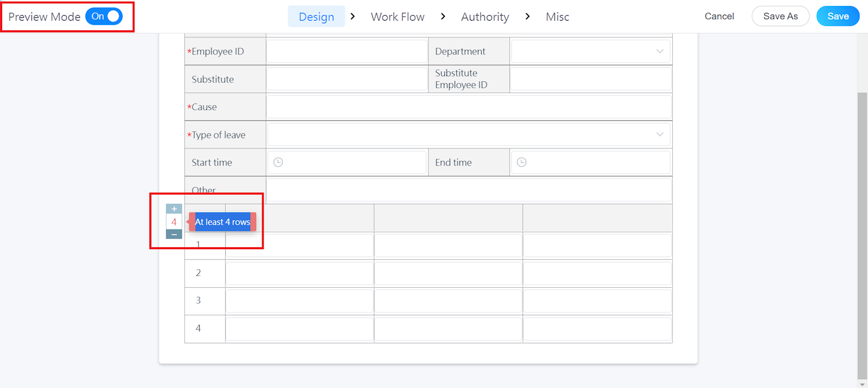Click the Substitute input field
This screenshot has width=868, height=388.
click(347, 79)
